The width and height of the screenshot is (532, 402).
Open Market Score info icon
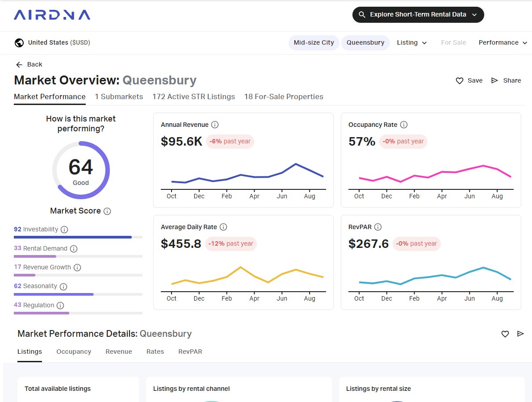pyautogui.click(x=107, y=211)
